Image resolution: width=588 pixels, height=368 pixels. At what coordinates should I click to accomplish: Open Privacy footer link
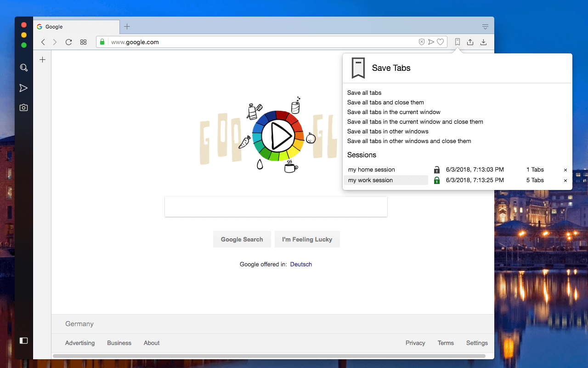point(415,343)
